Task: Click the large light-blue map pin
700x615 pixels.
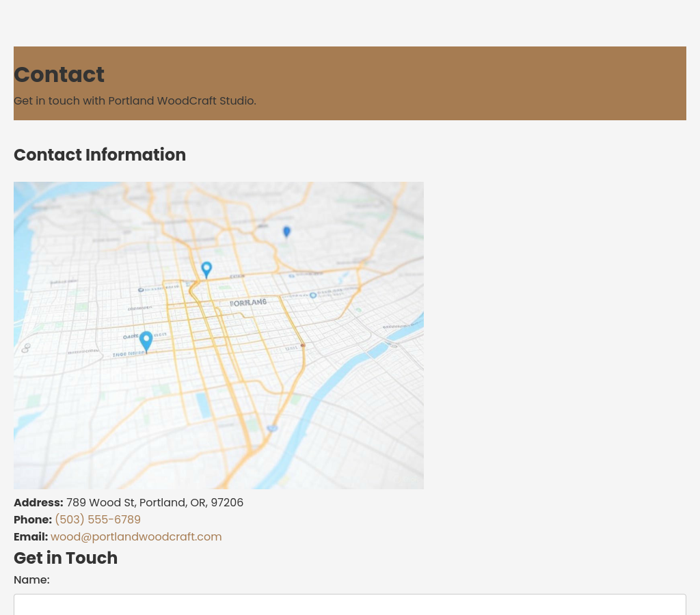Action: (x=146, y=340)
